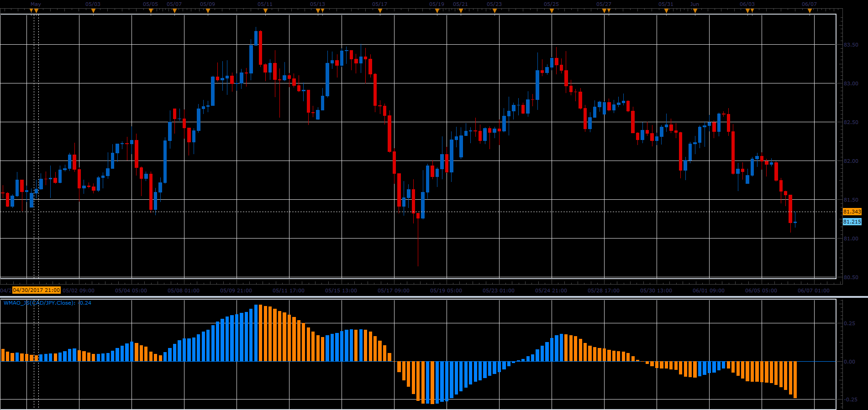Select the orange marker below 05/25
Viewport: 868px width, 410px height.
[552, 11]
